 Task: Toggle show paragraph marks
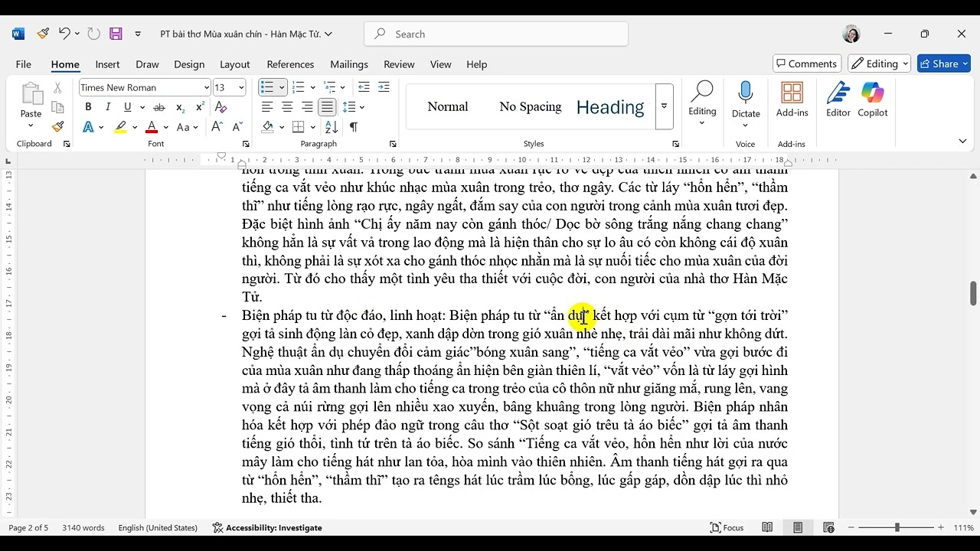click(353, 127)
